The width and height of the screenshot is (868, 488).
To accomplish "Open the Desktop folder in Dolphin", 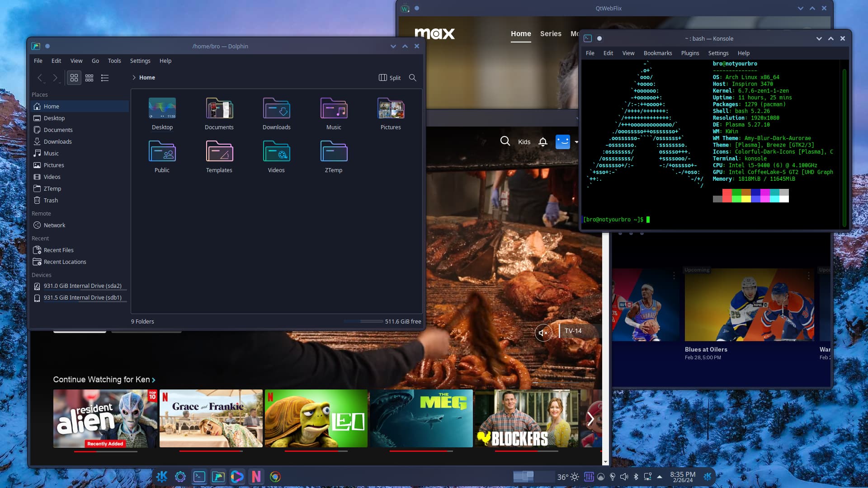I will [x=162, y=114].
